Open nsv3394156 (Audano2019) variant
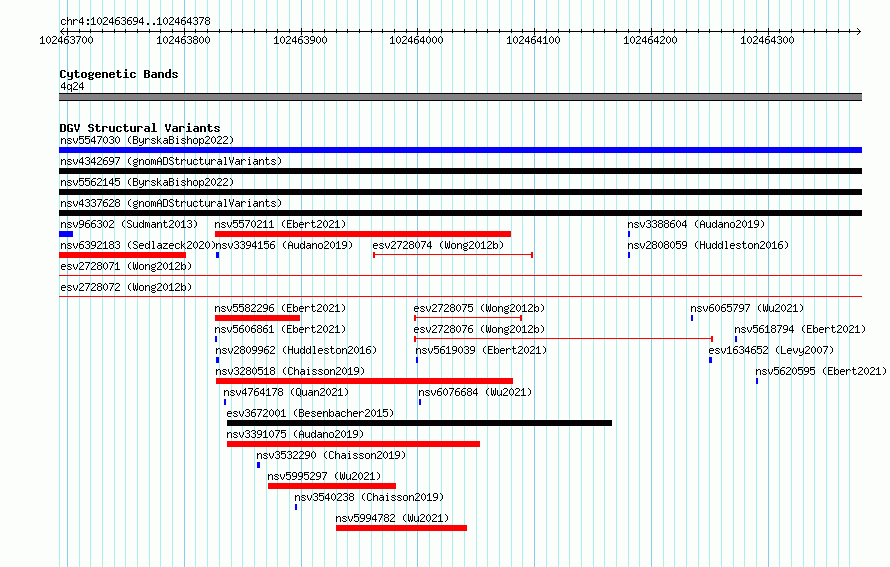890x567 pixels. pyautogui.click(x=284, y=245)
